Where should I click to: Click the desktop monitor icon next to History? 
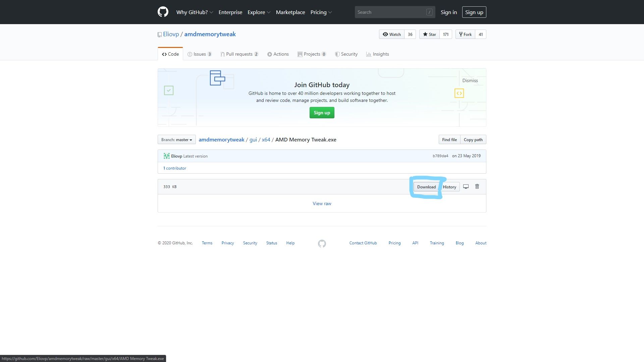pyautogui.click(x=466, y=187)
